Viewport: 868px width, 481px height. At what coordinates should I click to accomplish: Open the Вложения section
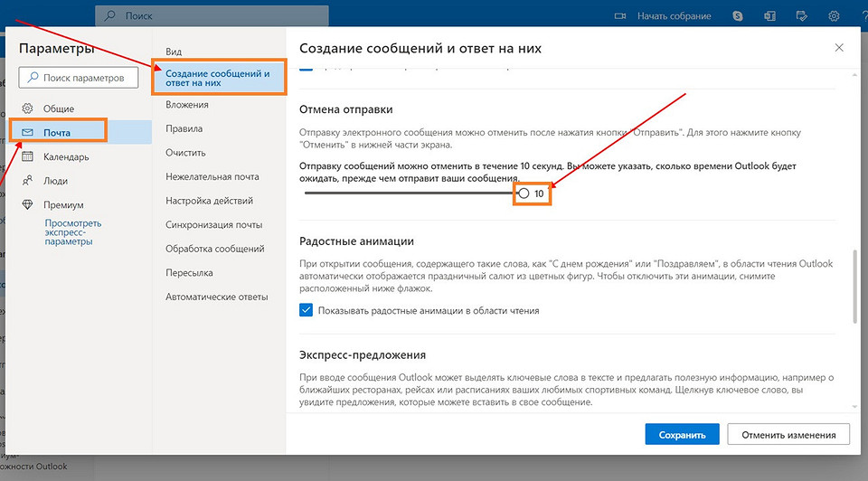(x=187, y=104)
